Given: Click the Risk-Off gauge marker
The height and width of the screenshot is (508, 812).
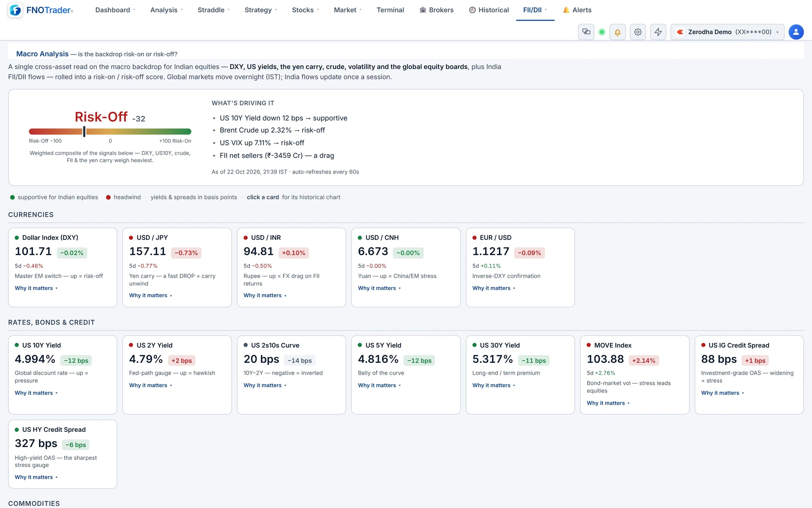Looking at the screenshot, I should pyautogui.click(x=84, y=132).
